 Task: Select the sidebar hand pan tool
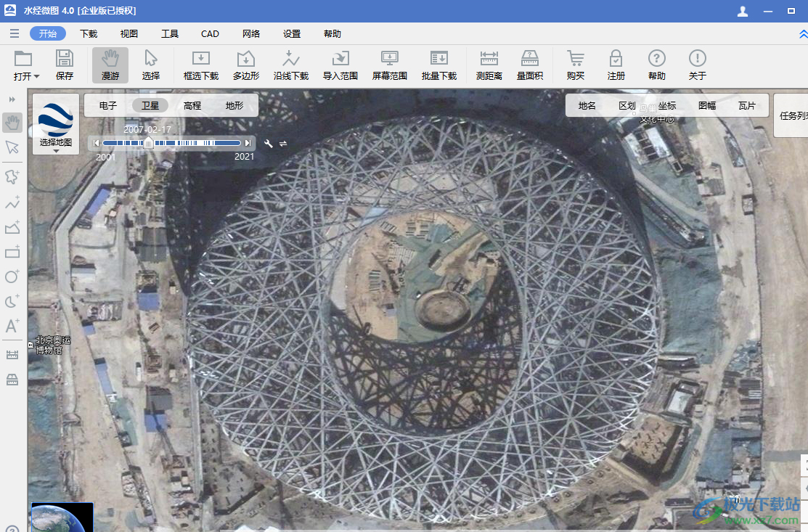[12, 123]
